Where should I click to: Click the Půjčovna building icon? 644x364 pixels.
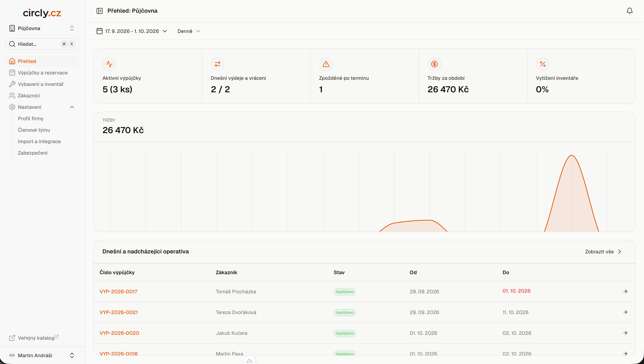(12, 28)
